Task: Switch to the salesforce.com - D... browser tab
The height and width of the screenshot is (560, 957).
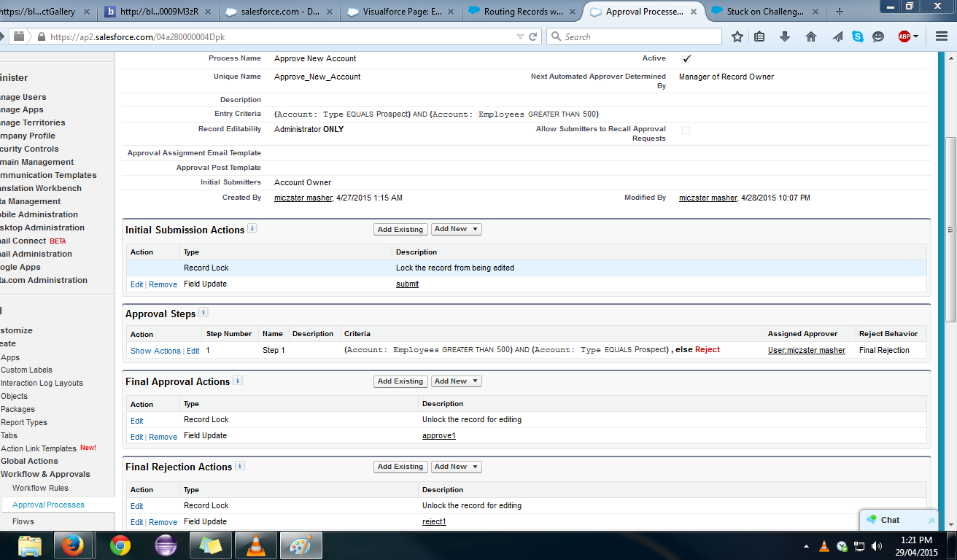Action: (279, 12)
